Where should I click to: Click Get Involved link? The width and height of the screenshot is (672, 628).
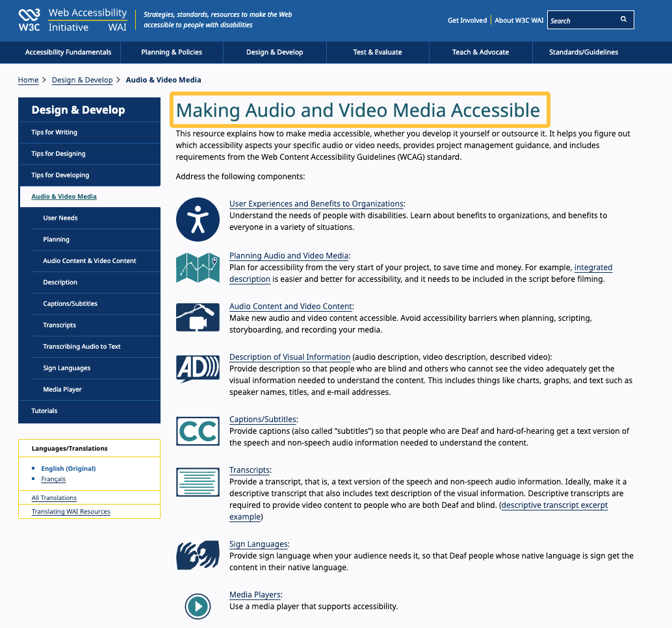[x=467, y=20]
